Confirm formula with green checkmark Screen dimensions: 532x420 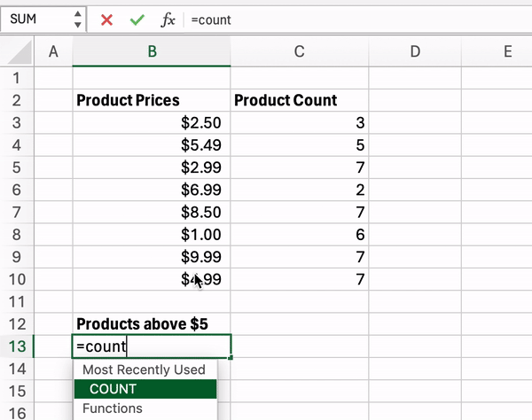(x=137, y=20)
